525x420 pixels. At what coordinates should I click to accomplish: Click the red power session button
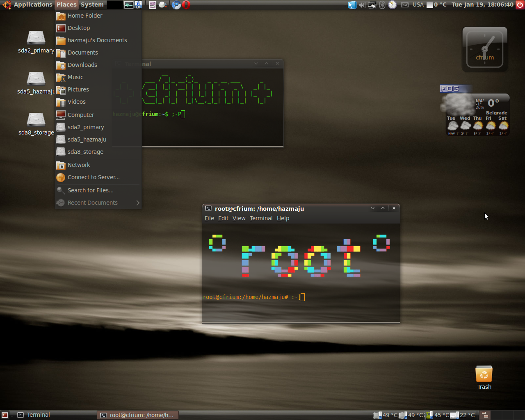pos(520,5)
